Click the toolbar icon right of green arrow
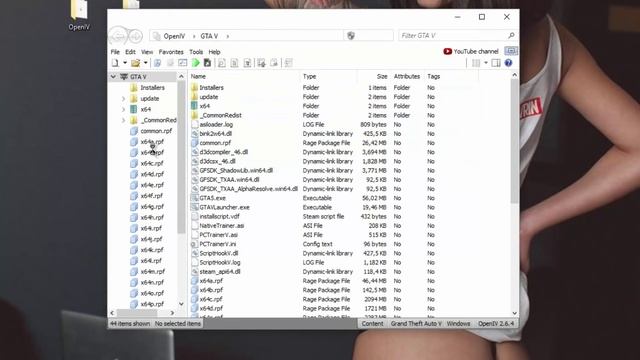This screenshot has height=360, width=640. pyautogui.click(x=207, y=63)
